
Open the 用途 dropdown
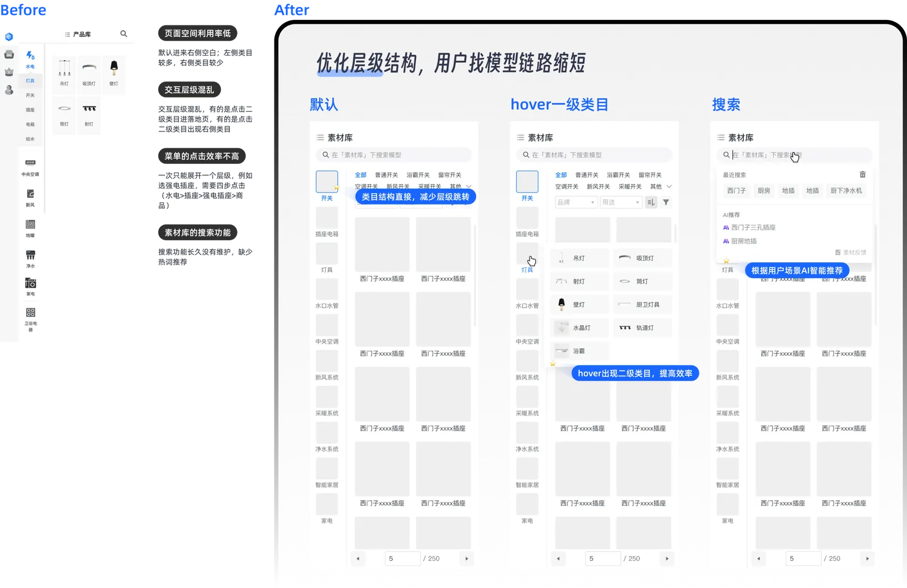[621, 202]
